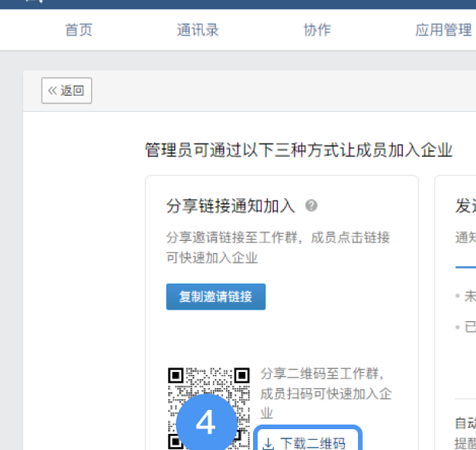Click the heading 管理员可通过以下三种方式让成员加入企业
The height and width of the screenshot is (450, 476).
299,151
